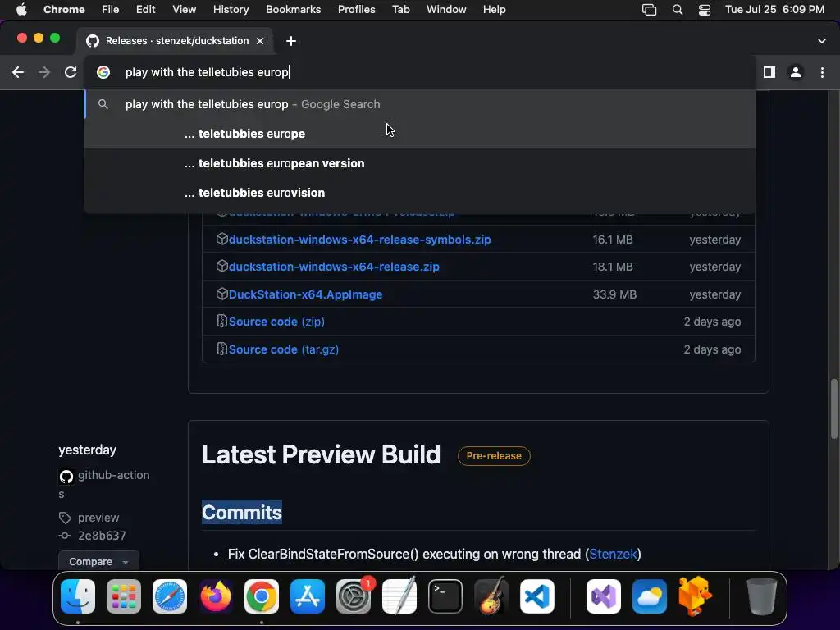Open the DuckStation duck icon in Dock
The height and width of the screenshot is (630, 840).
(695, 596)
